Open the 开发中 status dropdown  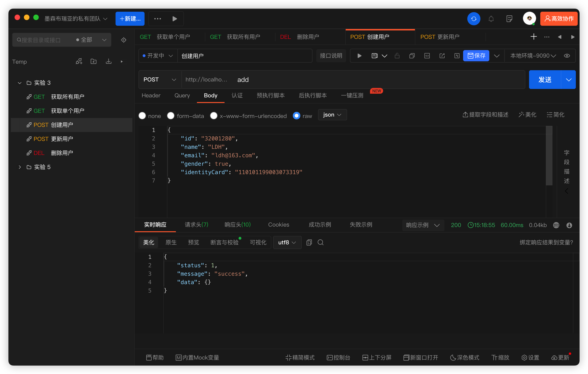click(158, 56)
